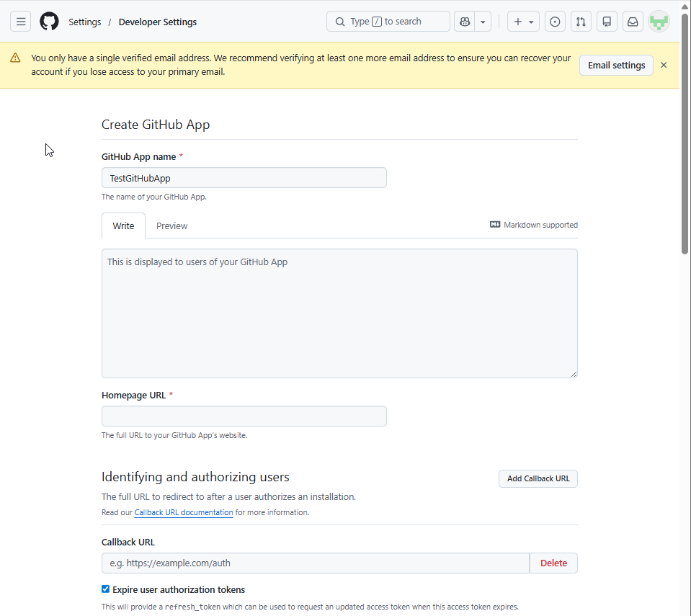
Task: Click the Markdown icon beside supported text
Action: coord(495,225)
